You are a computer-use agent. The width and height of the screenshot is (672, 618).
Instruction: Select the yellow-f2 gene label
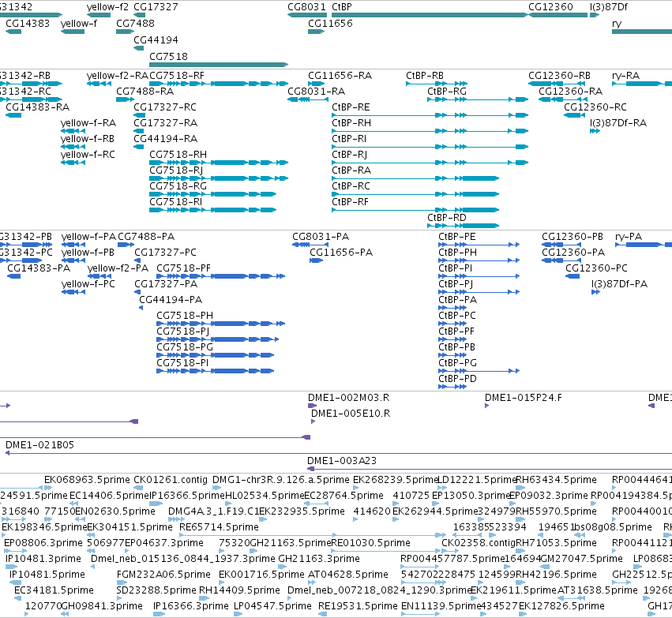point(107,7)
